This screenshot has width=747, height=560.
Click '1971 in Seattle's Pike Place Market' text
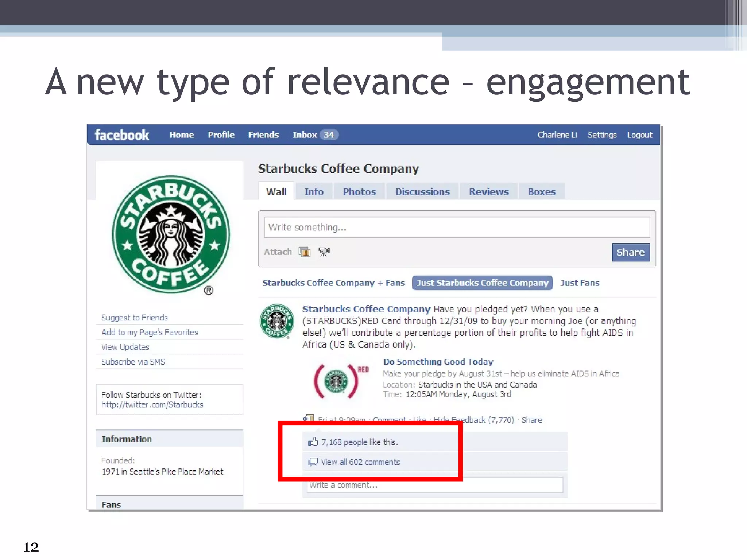(162, 472)
